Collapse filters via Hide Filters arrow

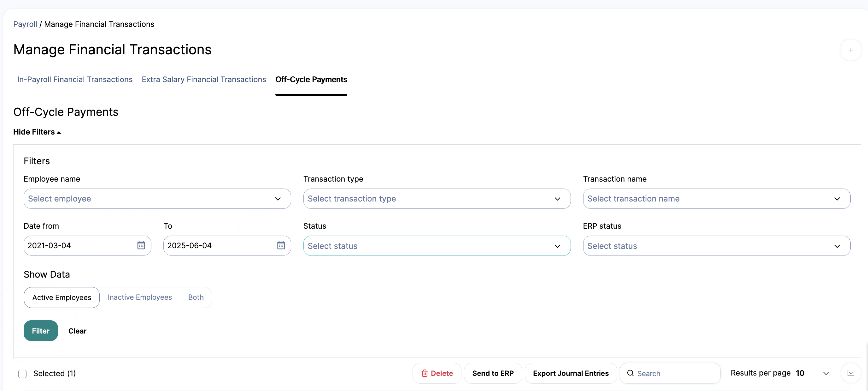59,132
